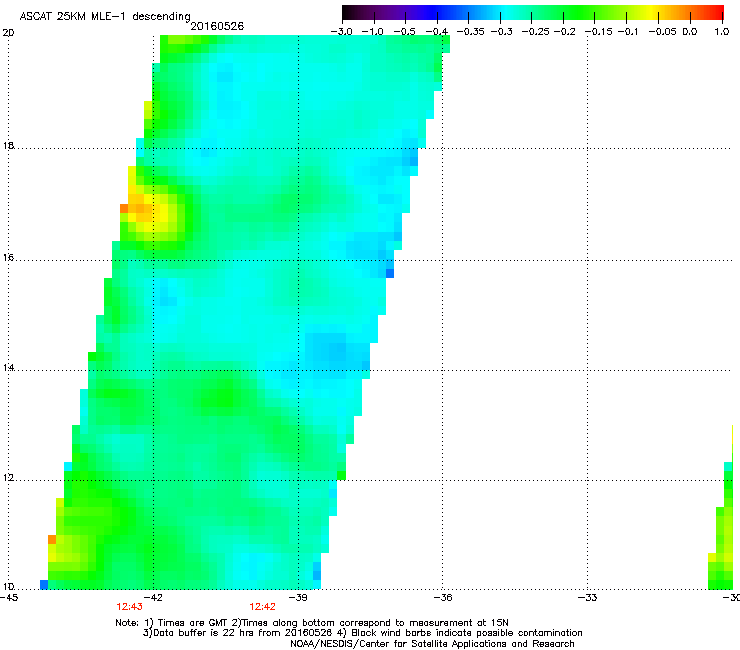Click the note 'Times are GMT' line
Screen dimensions: 740x650
click(312, 623)
